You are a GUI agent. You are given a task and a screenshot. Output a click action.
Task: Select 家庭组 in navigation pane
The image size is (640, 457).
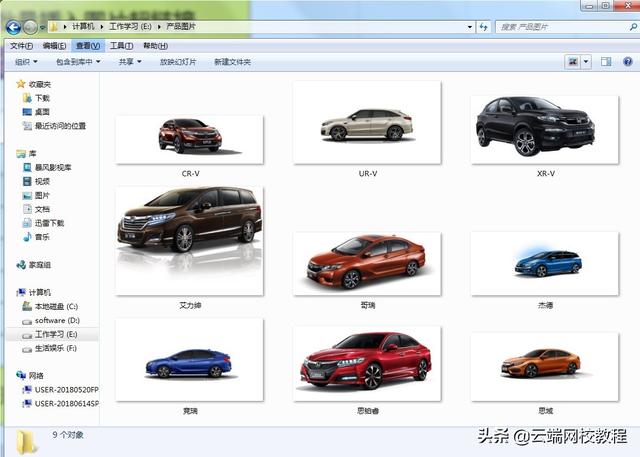pyautogui.click(x=40, y=265)
